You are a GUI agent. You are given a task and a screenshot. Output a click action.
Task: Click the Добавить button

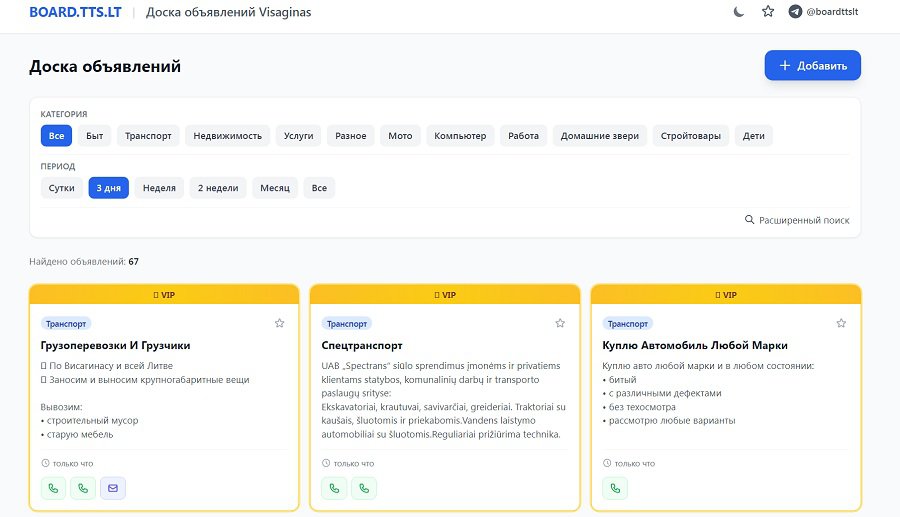[x=812, y=66]
